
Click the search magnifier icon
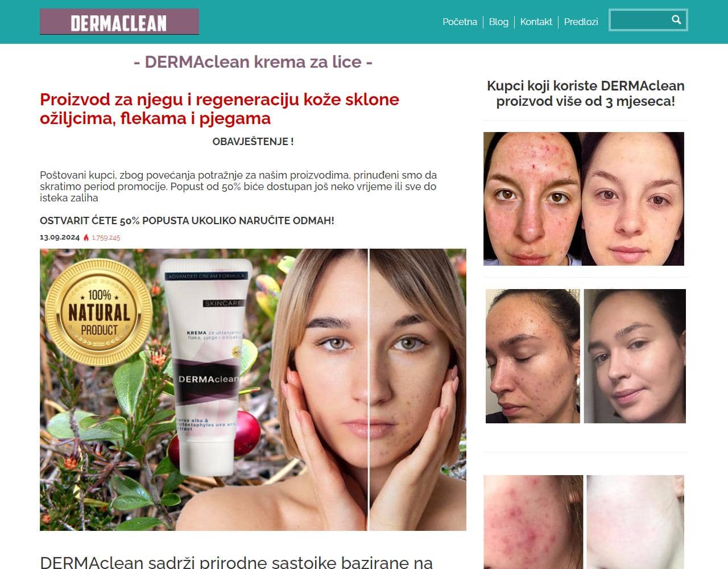676,20
